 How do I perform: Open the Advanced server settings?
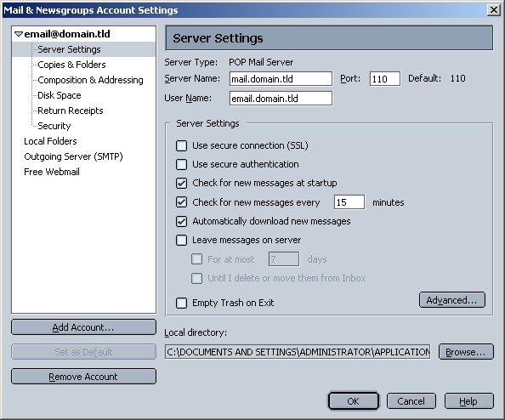point(451,300)
